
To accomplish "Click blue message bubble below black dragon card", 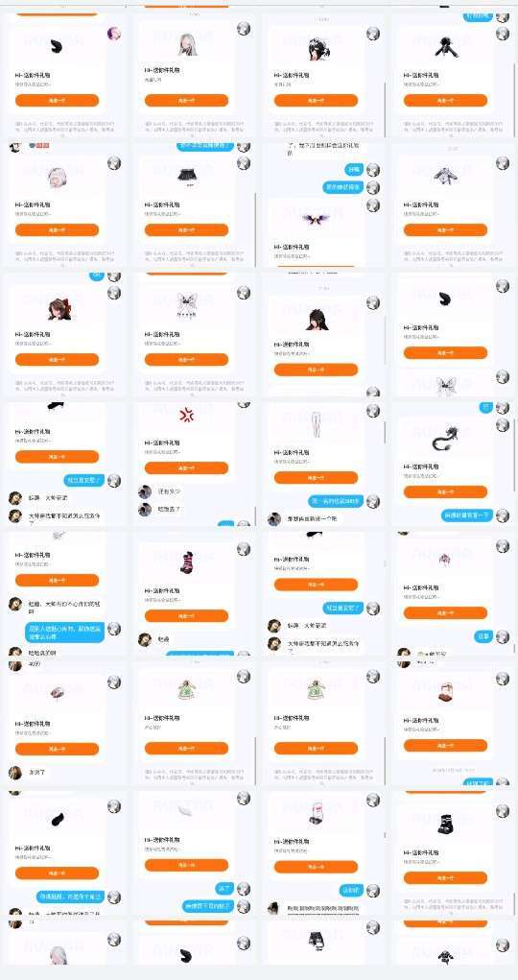I will click(467, 515).
